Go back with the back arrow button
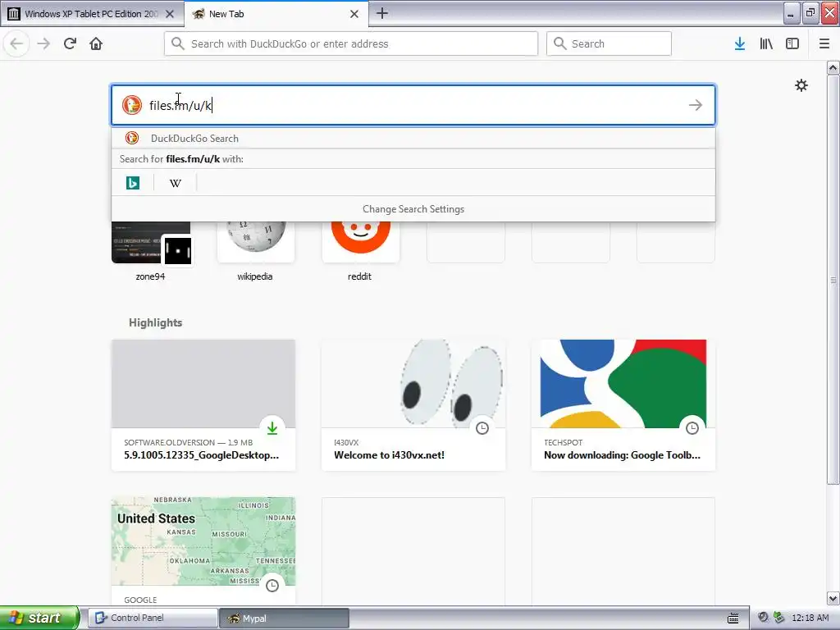 [x=16, y=44]
